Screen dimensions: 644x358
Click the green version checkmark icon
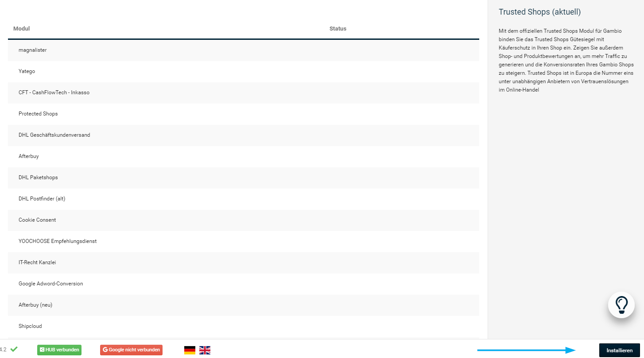(x=14, y=349)
